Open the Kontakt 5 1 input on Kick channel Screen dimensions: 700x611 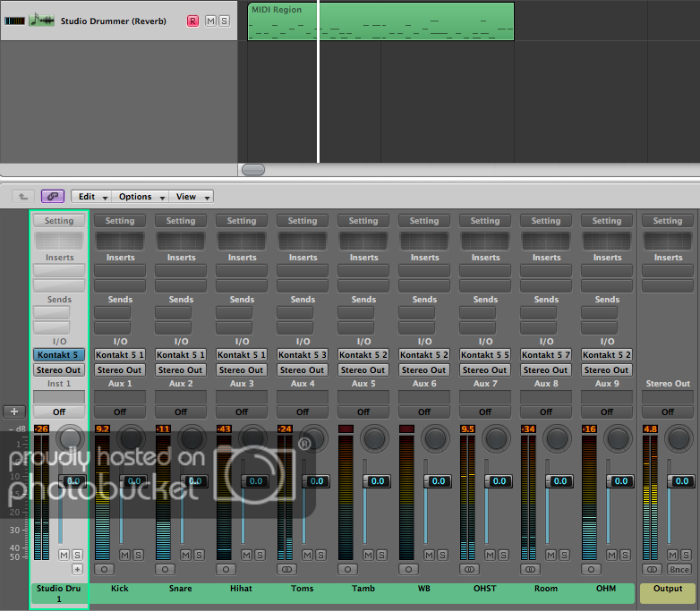tap(120, 355)
